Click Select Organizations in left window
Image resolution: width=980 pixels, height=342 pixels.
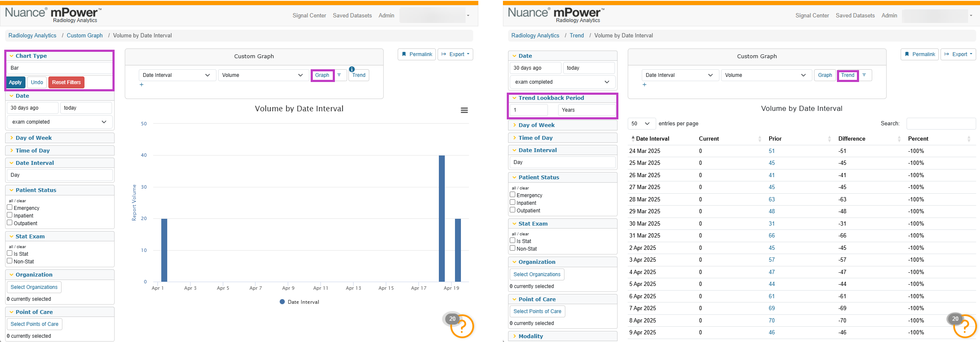click(x=34, y=287)
